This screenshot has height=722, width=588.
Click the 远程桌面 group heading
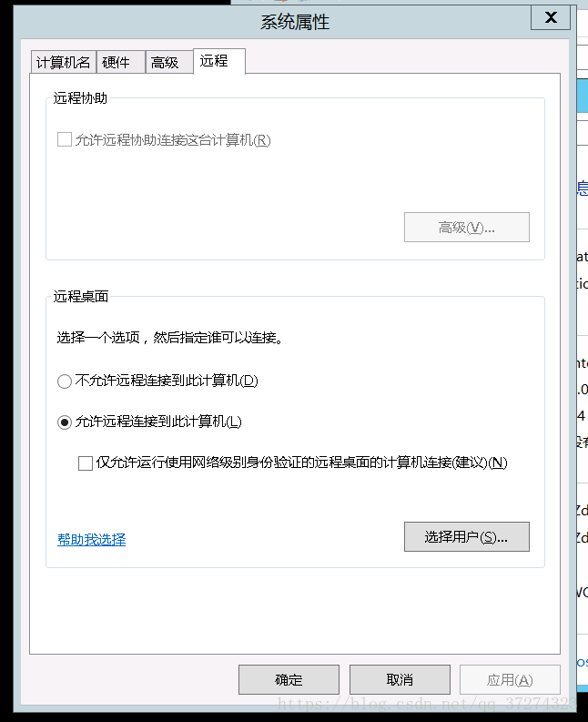(80, 296)
